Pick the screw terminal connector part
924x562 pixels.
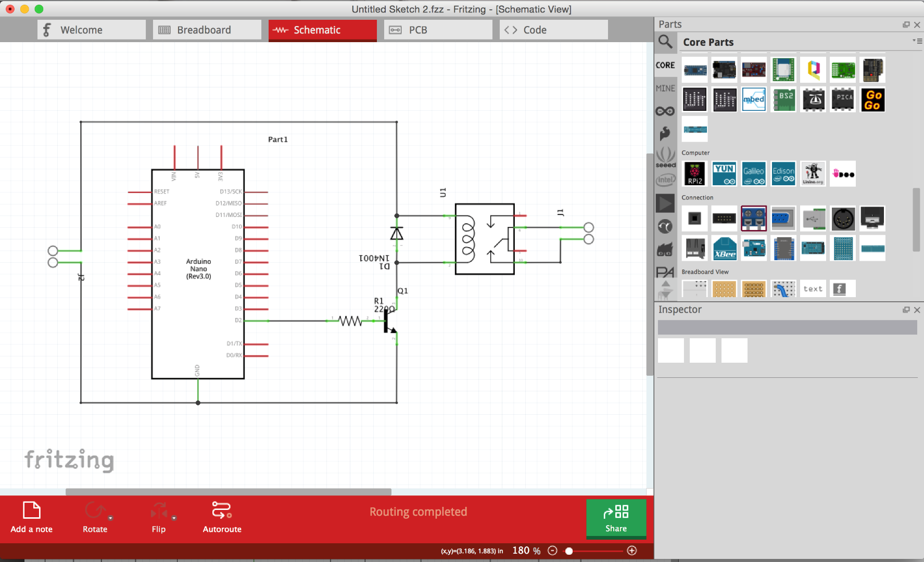[754, 219]
